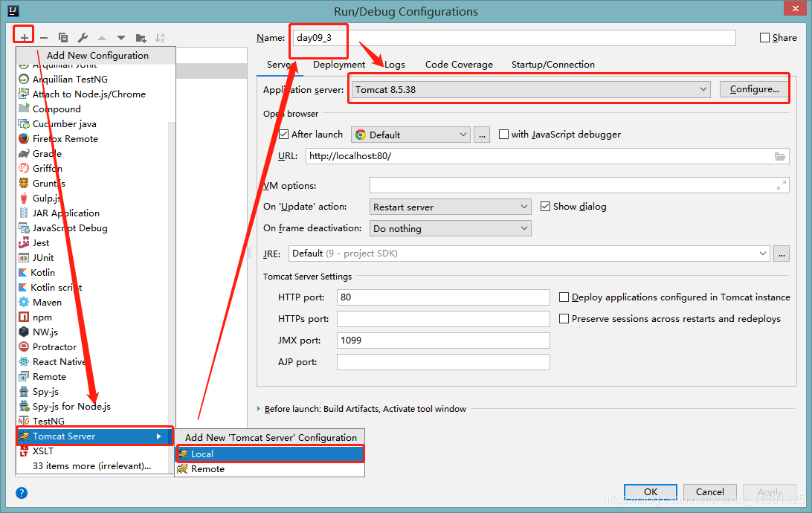Open the On 'Update' action dropdown
The width and height of the screenshot is (812, 513).
pyautogui.click(x=451, y=207)
